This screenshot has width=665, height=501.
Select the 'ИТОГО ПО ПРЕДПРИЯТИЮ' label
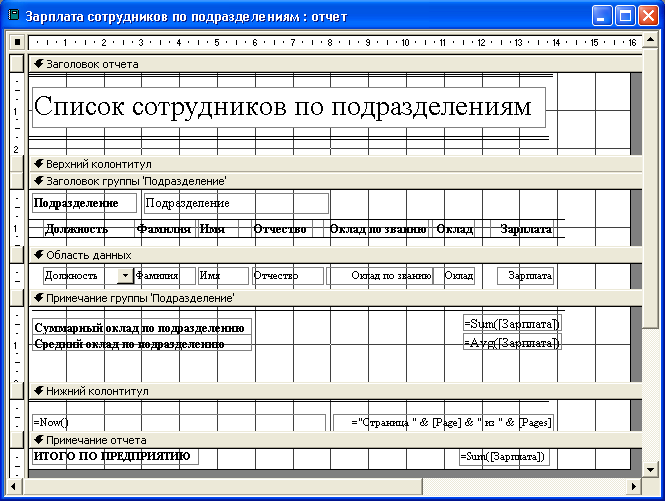click(115, 456)
